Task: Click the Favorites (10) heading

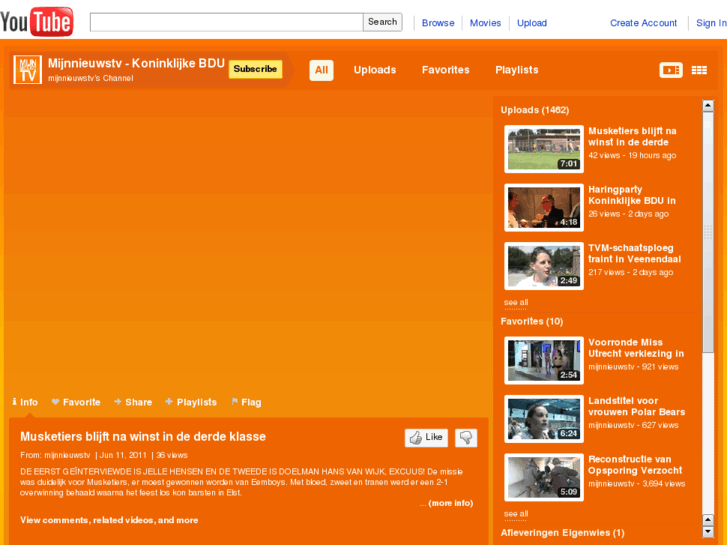Action: tap(532, 321)
